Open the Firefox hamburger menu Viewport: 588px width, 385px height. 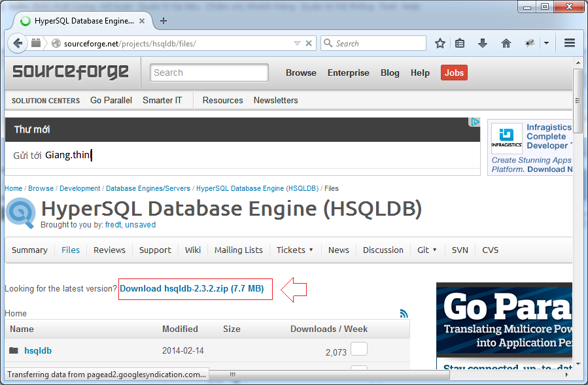click(570, 43)
